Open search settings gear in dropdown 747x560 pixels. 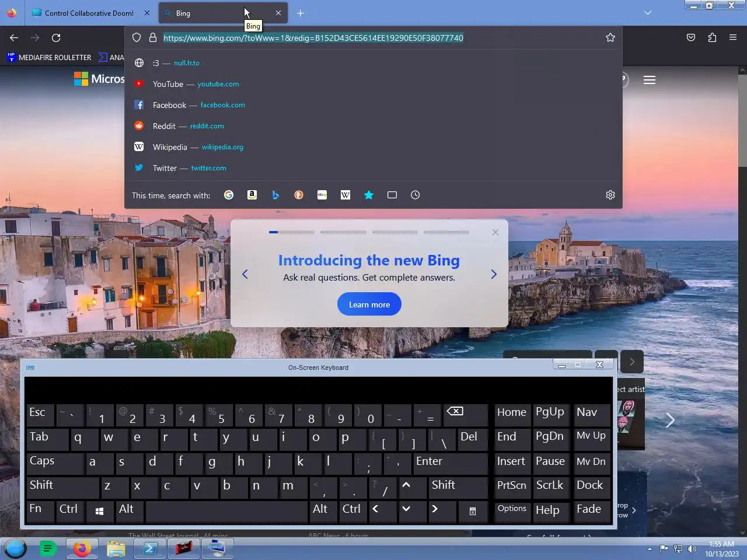(610, 195)
